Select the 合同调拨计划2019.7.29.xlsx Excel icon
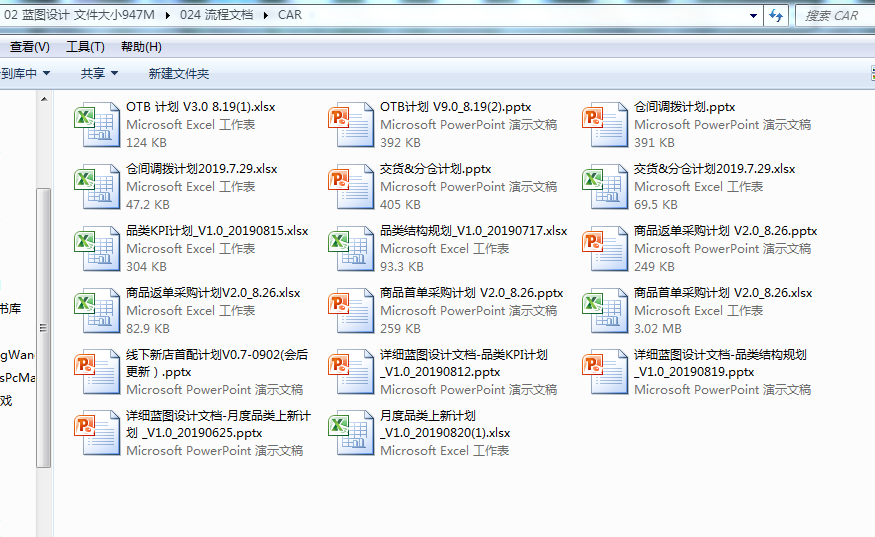 [95, 188]
